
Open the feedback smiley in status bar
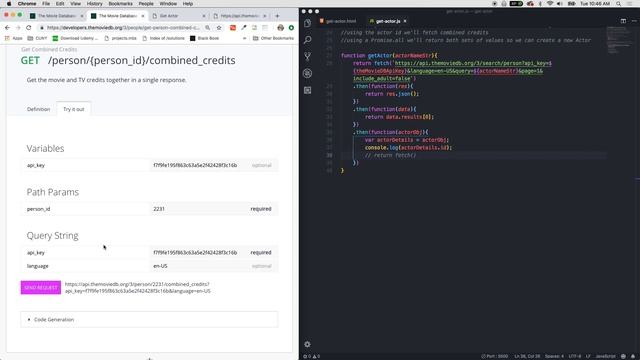623,356
